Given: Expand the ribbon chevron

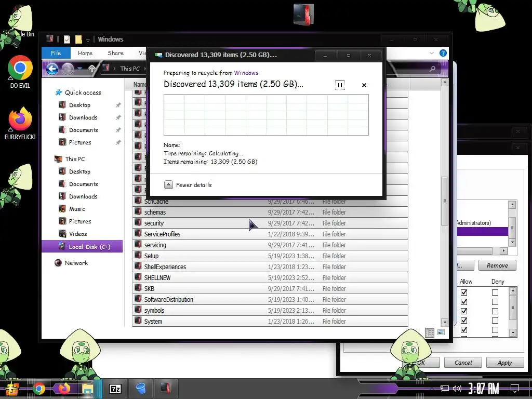Looking at the screenshot, I should tap(432, 53).
